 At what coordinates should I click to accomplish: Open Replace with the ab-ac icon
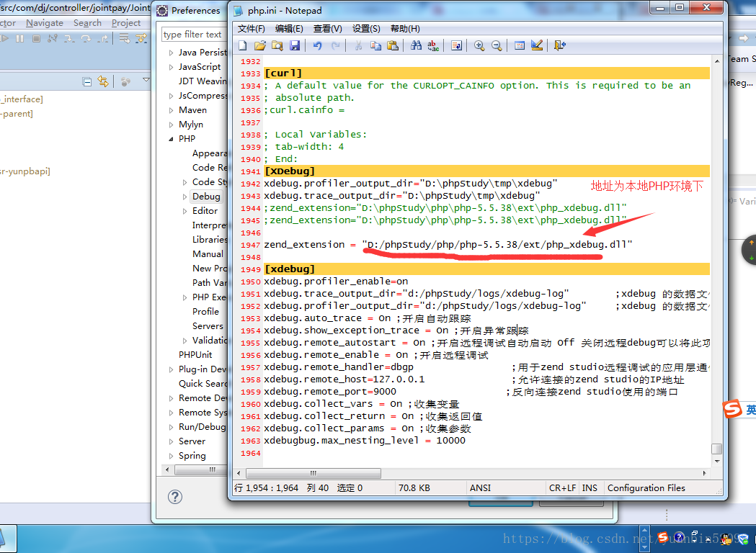click(x=433, y=45)
